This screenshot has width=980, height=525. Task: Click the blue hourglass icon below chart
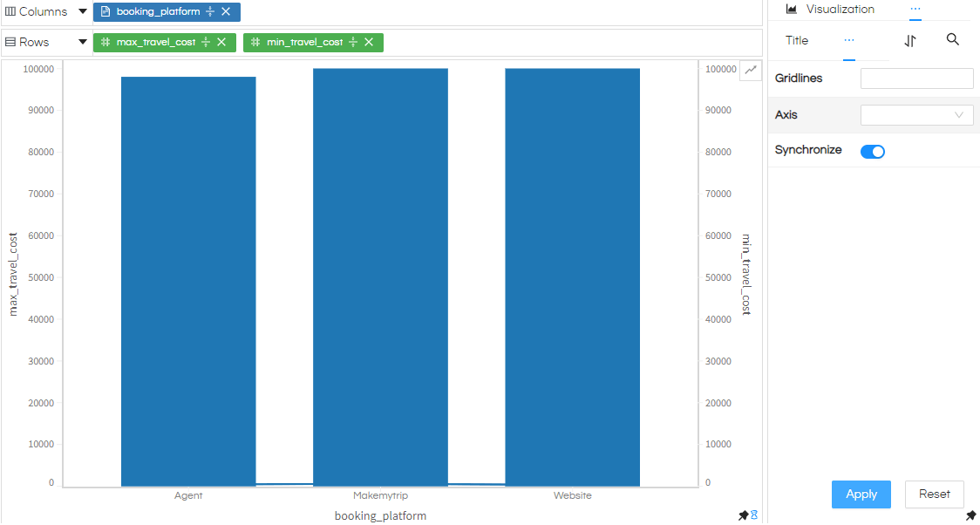coord(754,515)
